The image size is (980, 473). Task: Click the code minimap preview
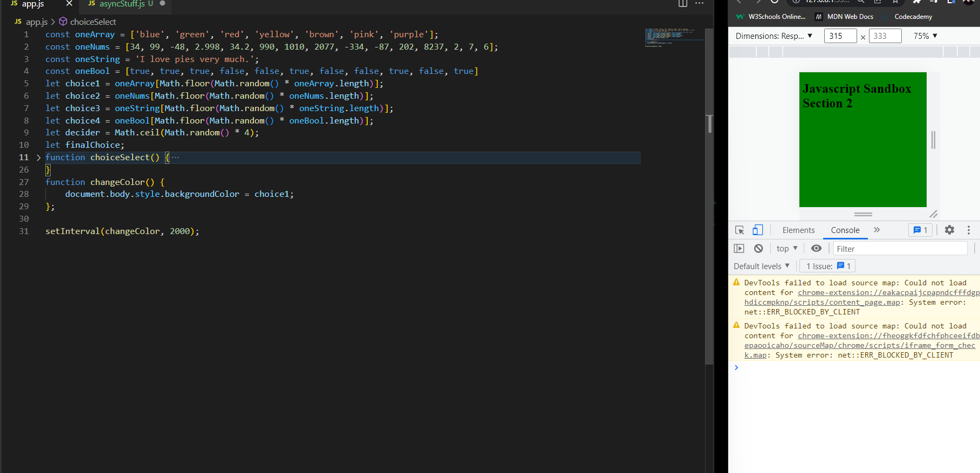pyautogui.click(x=674, y=37)
